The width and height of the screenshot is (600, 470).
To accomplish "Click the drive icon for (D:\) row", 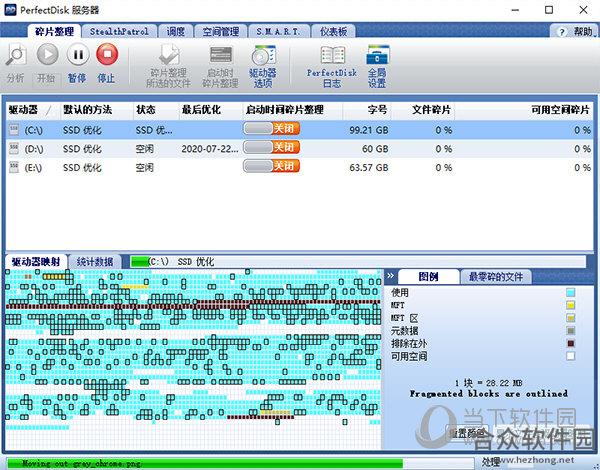I will click(14, 149).
